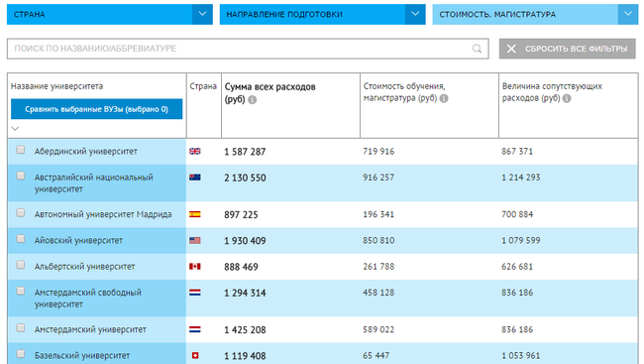Click associated costs value 1 214 293
The image size is (644, 364).
pyautogui.click(x=521, y=178)
